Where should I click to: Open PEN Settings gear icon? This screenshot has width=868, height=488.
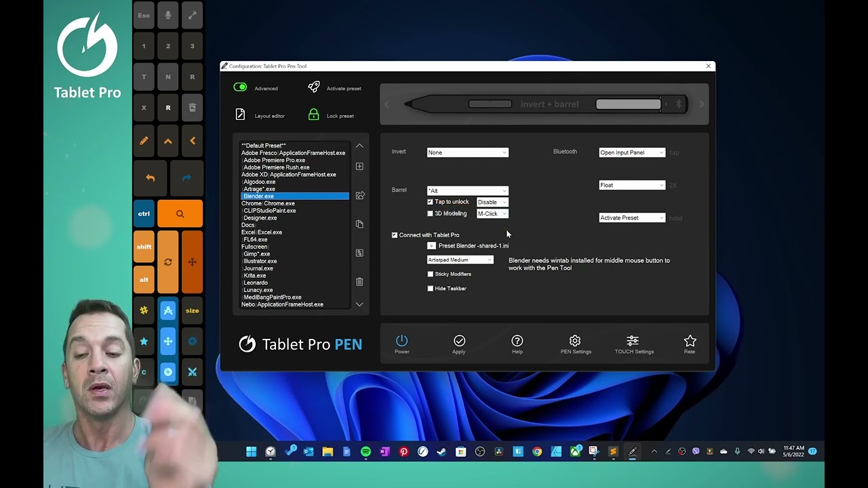point(575,340)
